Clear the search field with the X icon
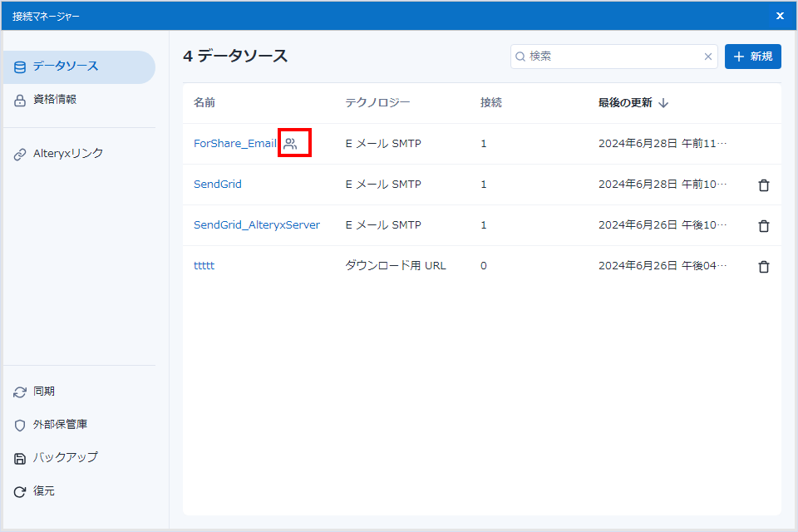This screenshot has height=532, width=798. click(708, 57)
